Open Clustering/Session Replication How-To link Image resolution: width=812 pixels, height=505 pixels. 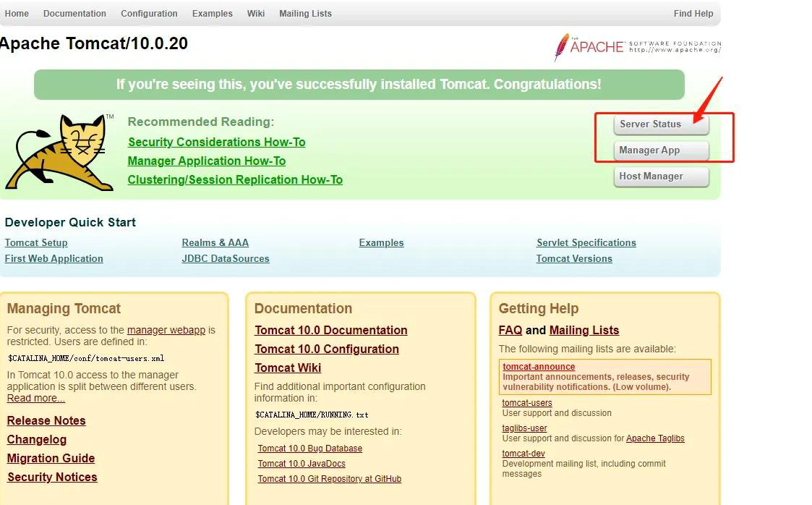(x=235, y=179)
